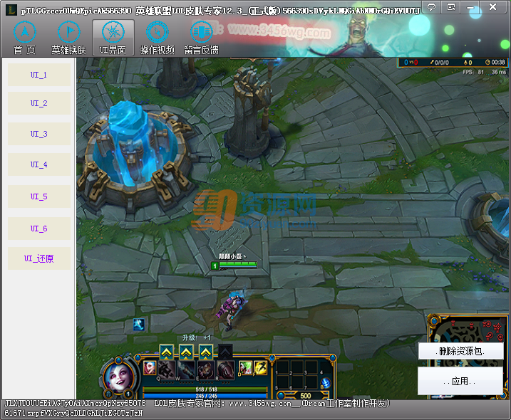This screenshot has height=420, width=511.
Task: Click the menu list icon in title bar
Action: tap(451, 7)
